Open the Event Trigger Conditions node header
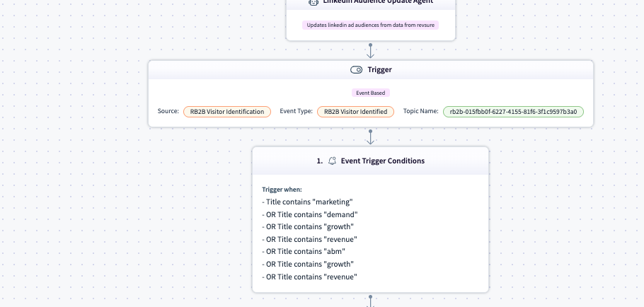The height and width of the screenshot is (307, 644). point(370,161)
